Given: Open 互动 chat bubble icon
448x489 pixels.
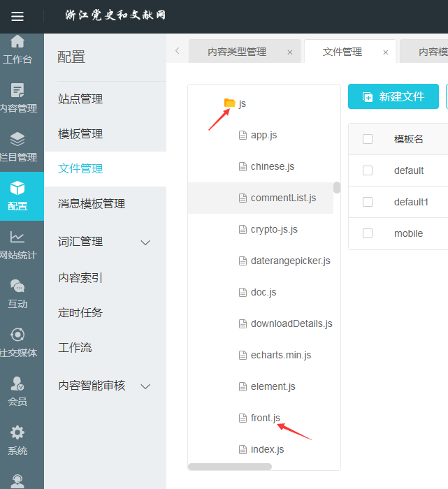Looking at the screenshot, I should click(17, 286).
